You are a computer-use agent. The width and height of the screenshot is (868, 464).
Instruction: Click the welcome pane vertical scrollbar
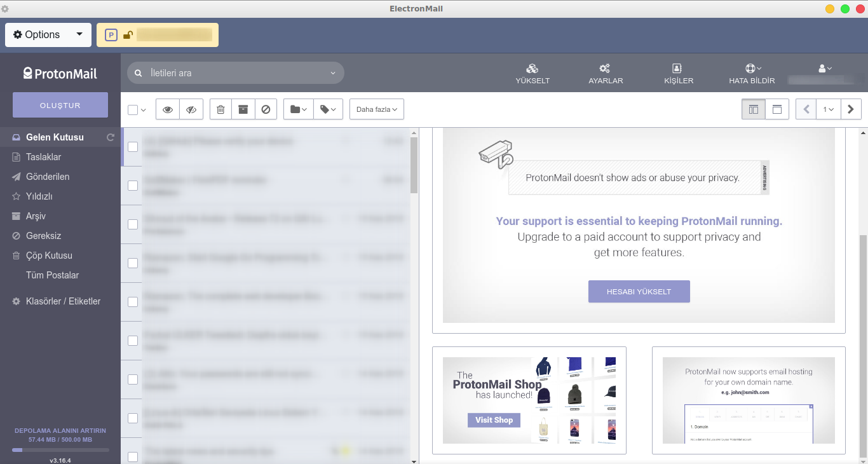864,346
